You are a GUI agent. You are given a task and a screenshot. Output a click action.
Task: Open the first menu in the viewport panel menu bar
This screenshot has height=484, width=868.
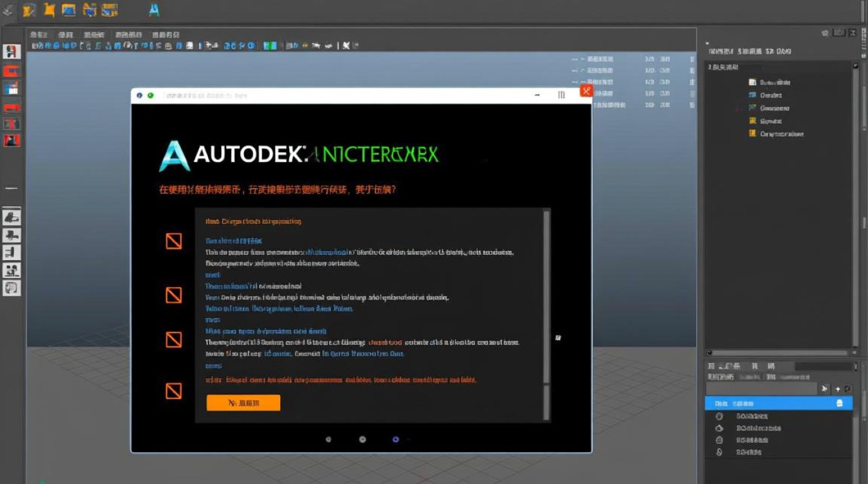point(38,34)
